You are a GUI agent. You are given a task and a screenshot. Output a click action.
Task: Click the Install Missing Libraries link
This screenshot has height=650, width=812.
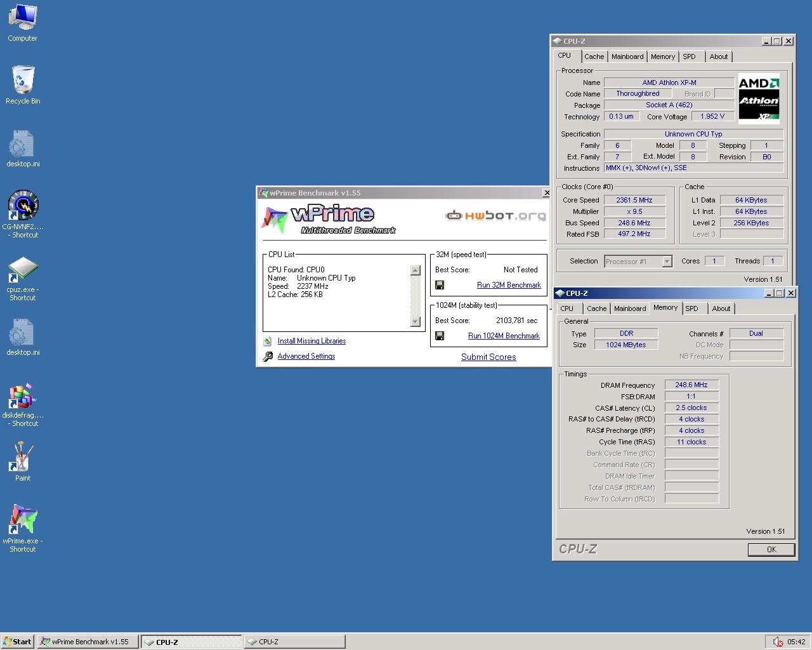click(x=311, y=341)
